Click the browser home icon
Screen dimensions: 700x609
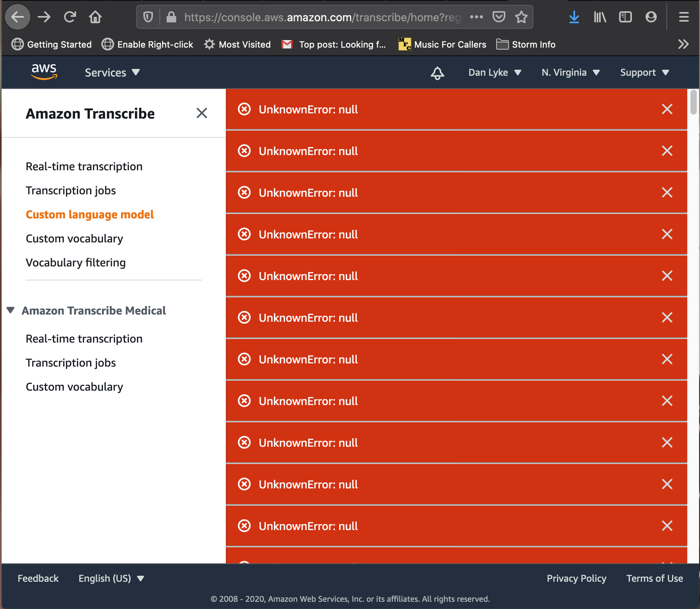[x=95, y=17]
